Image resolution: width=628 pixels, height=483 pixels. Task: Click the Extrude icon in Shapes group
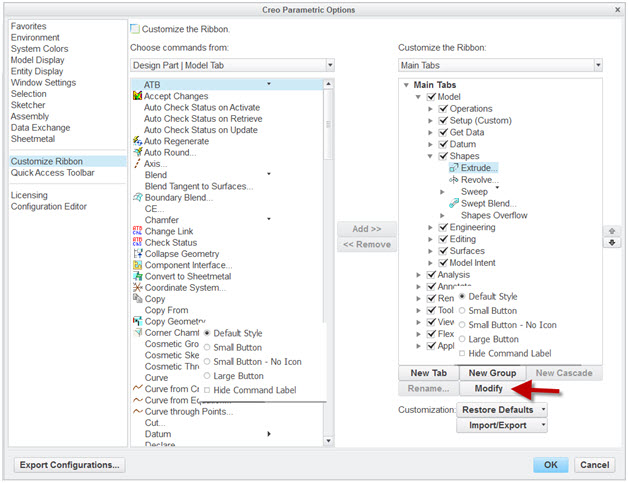(454, 168)
